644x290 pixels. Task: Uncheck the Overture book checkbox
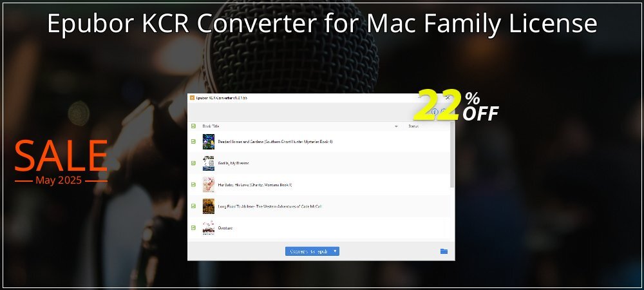[193, 228]
